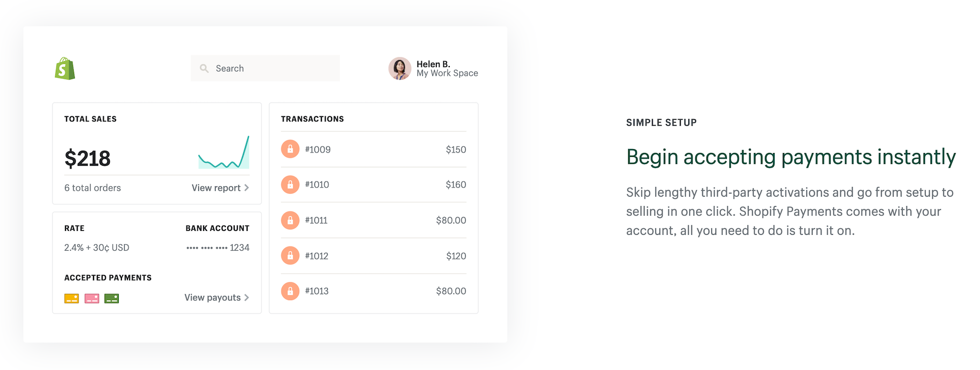The height and width of the screenshot is (370, 980).
Task: Click the yellow payment card icon
Action: pyautogui.click(x=71, y=299)
